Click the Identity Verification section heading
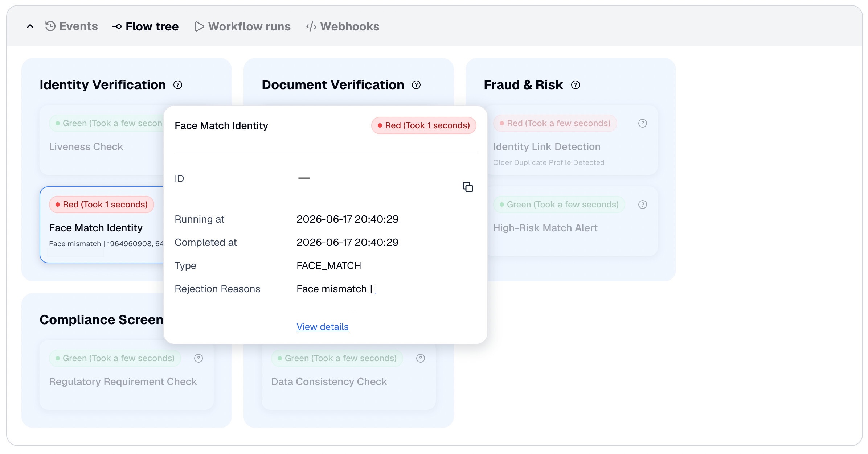Viewport: 868px width, 454px height. coord(103,85)
